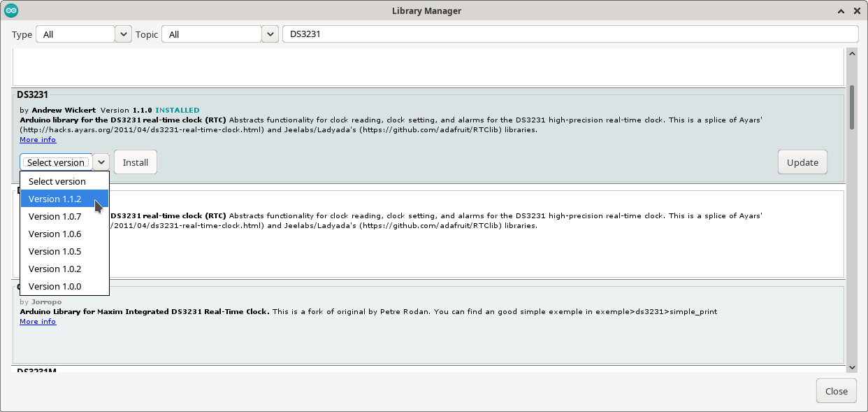The image size is (868, 412).
Task: Click the Type label
Action: click(x=22, y=34)
